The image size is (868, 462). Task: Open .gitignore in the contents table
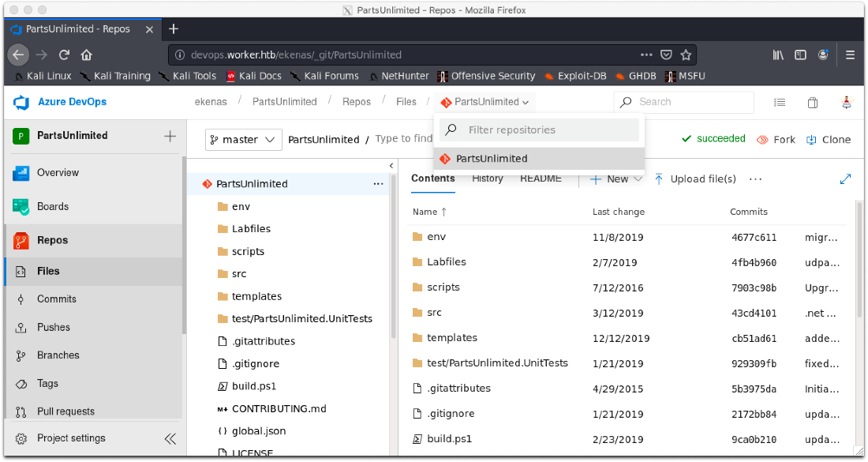(451, 414)
